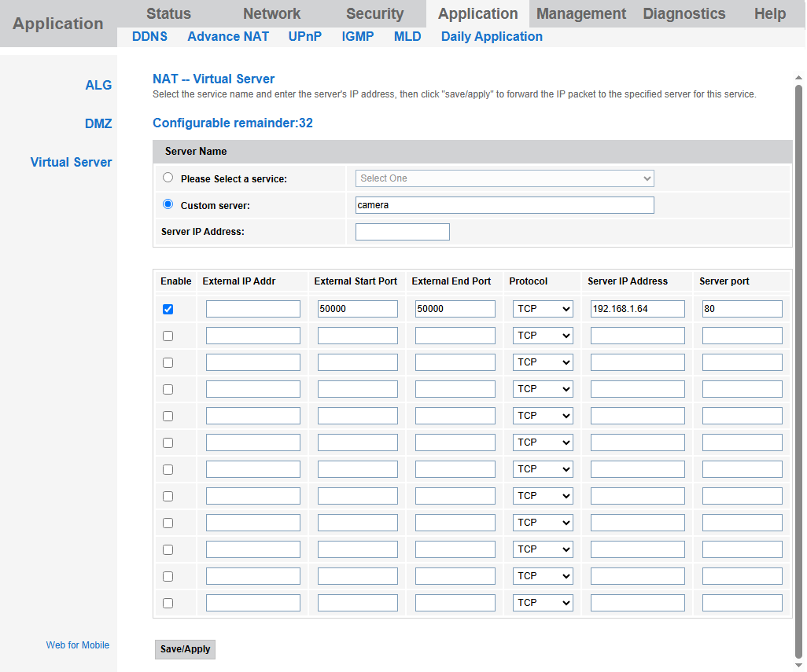
Task: Focus the External Start Port field with 50000
Action: [x=357, y=309]
